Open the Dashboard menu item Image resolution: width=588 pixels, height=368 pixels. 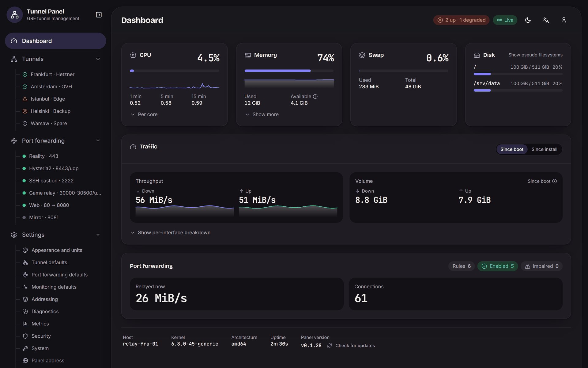tap(55, 41)
